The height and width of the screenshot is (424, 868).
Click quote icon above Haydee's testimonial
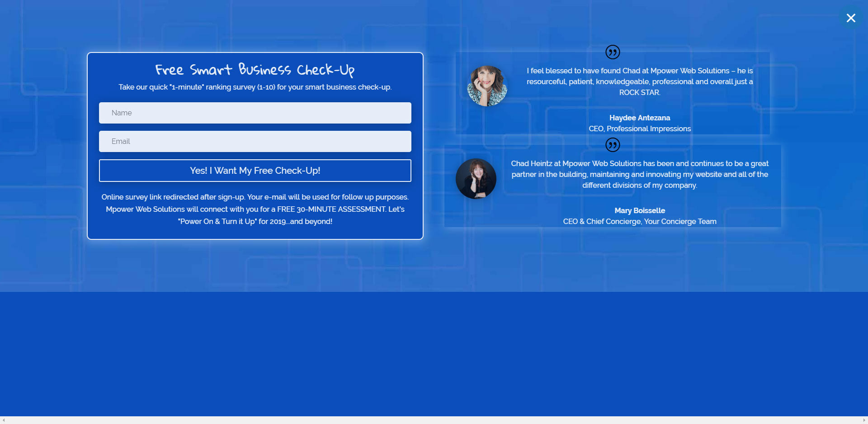(x=613, y=52)
